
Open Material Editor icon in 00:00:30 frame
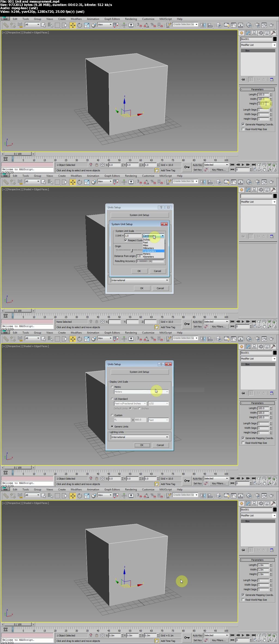point(249,25)
